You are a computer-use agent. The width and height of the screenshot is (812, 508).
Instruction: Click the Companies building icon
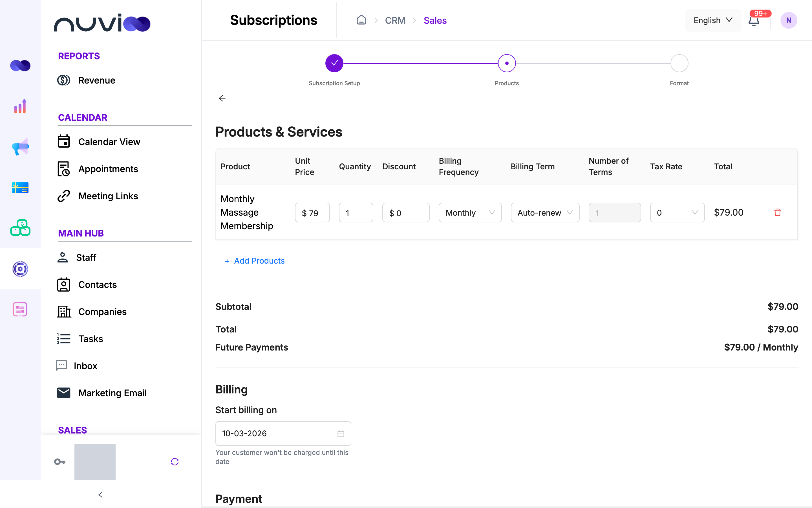(x=64, y=312)
